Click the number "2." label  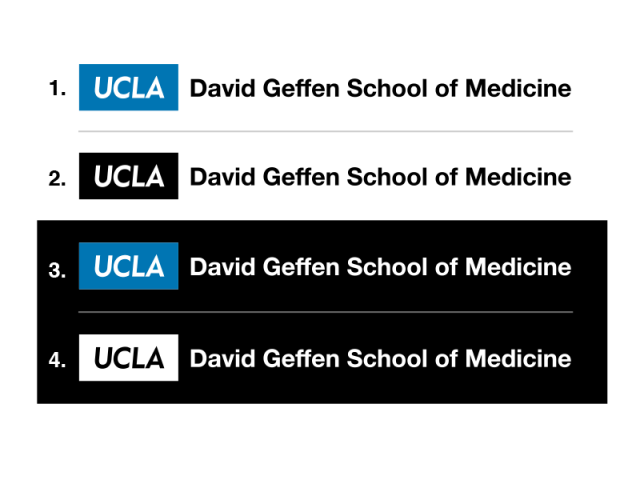coord(57,179)
